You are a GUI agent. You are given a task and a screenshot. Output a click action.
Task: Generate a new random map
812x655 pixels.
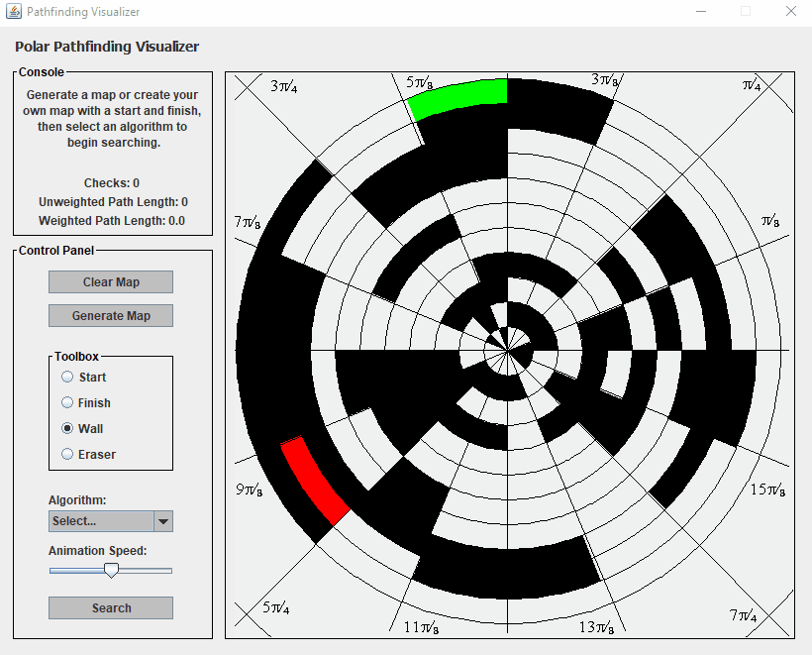[111, 315]
